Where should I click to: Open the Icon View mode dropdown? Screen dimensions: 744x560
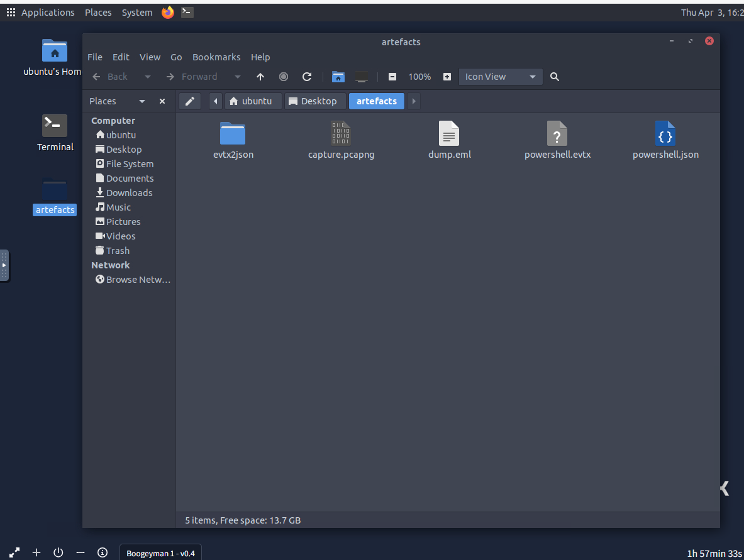click(501, 77)
